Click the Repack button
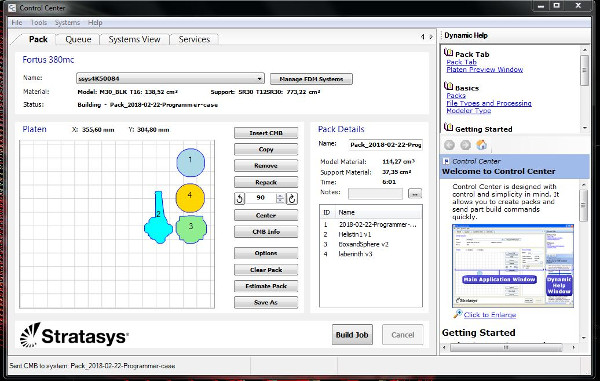 pos(266,182)
